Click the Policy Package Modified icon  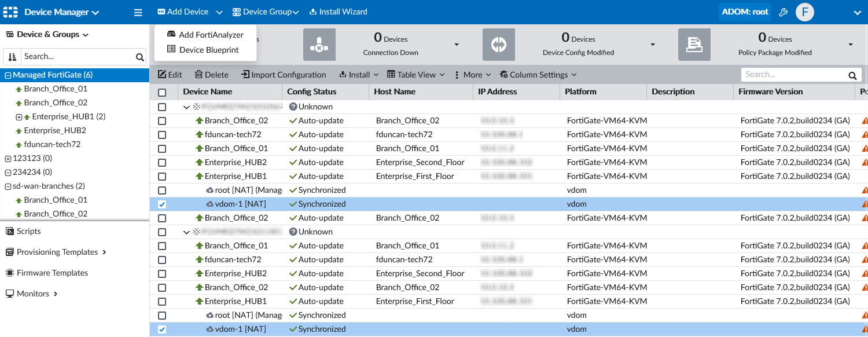pos(694,45)
